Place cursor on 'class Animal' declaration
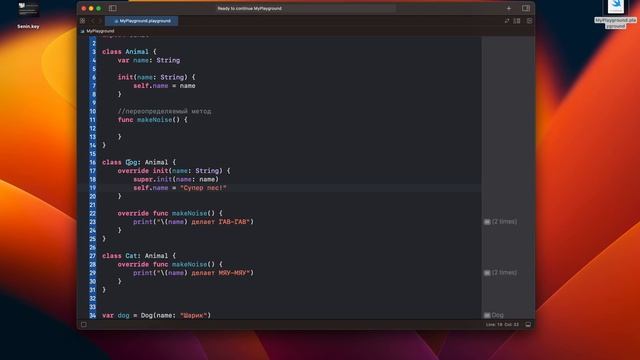The image size is (640, 360). click(x=129, y=52)
